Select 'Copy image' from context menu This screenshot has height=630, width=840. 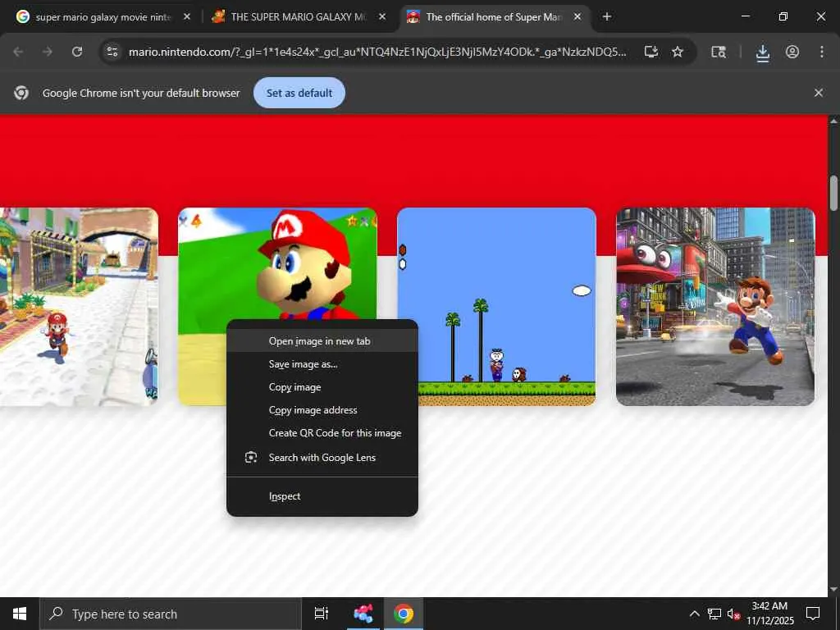pyautogui.click(x=322, y=387)
